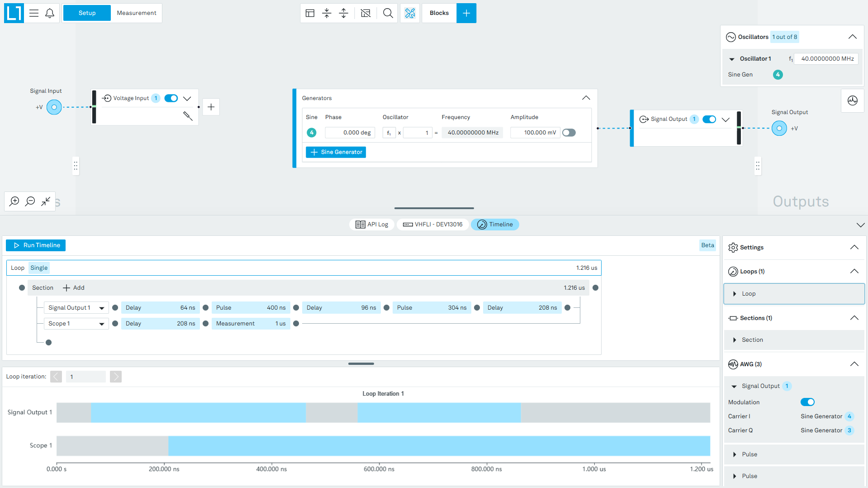Edit the loop iteration number field
The height and width of the screenshot is (488, 868).
click(x=86, y=377)
